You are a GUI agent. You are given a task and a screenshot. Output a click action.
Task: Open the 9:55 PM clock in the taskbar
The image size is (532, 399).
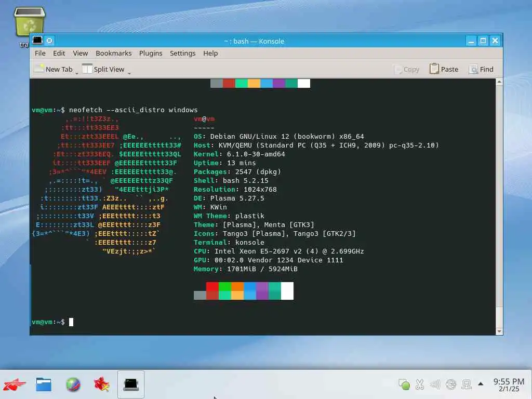509,385
